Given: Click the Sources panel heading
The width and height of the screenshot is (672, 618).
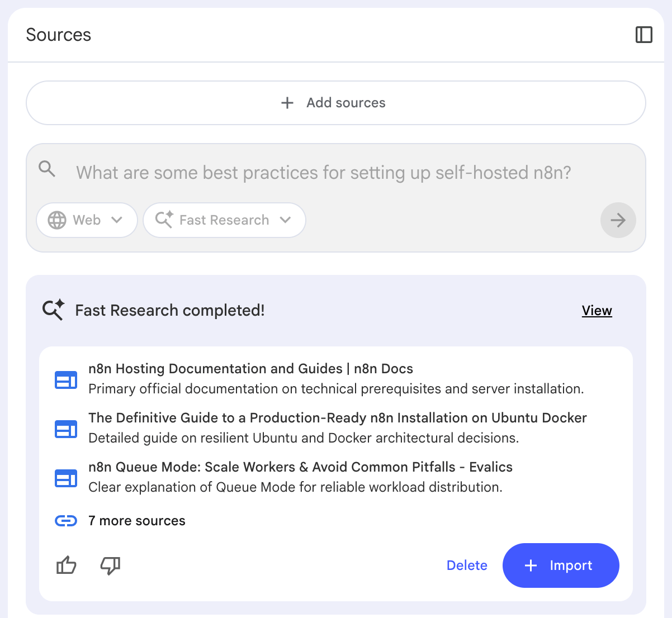Looking at the screenshot, I should (x=59, y=35).
